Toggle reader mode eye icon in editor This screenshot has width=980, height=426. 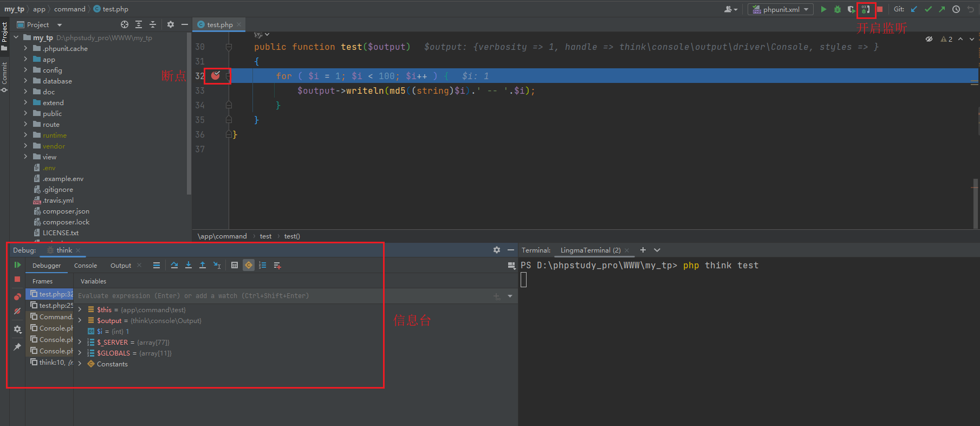click(x=929, y=39)
